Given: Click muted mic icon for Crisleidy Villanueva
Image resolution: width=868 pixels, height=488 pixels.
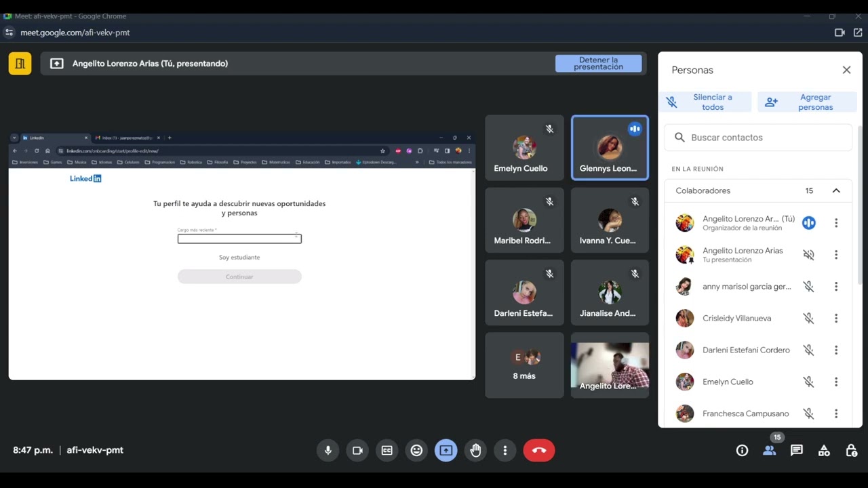Looking at the screenshot, I should point(808,318).
